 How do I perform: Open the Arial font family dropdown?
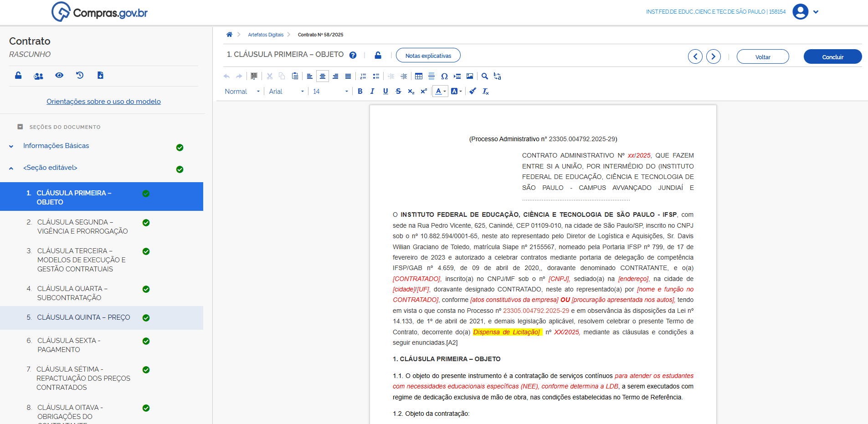pos(286,92)
